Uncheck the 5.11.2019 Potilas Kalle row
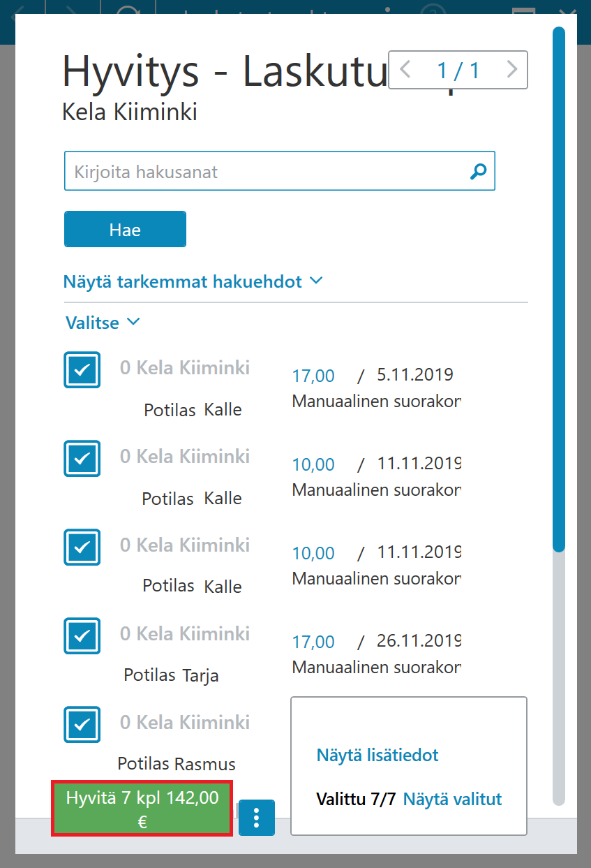 click(x=82, y=369)
